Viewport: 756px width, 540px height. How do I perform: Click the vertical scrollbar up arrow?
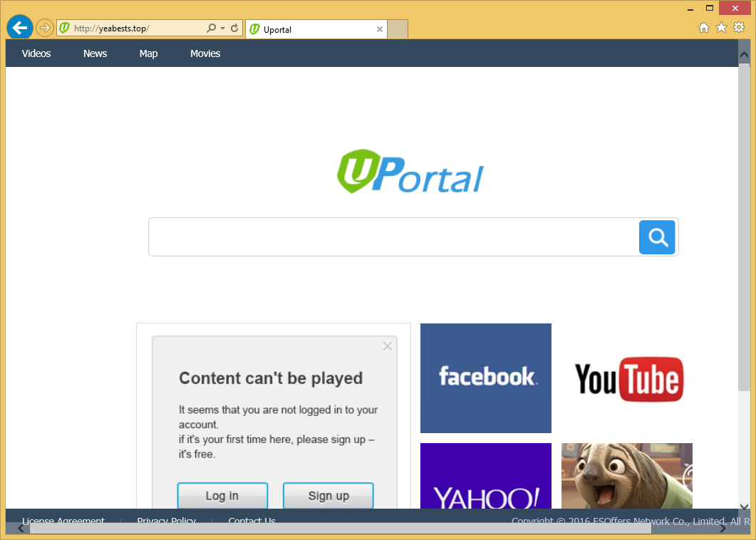[744, 54]
